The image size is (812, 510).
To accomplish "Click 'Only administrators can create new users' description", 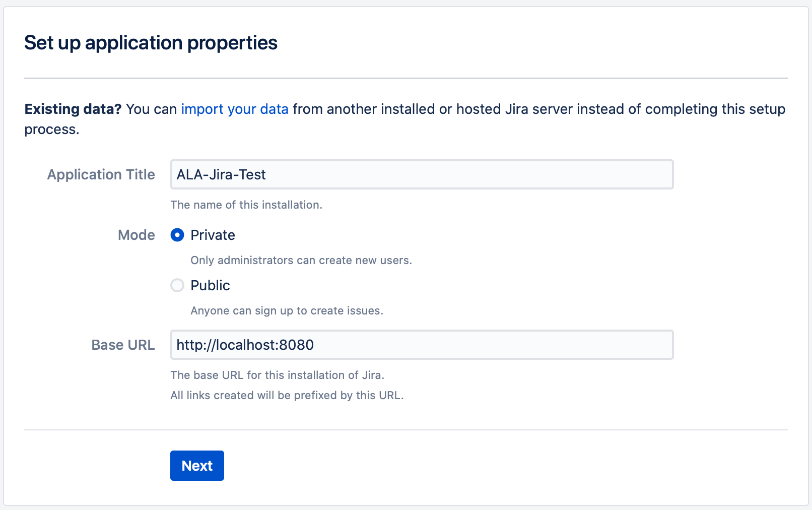I will coord(301,260).
